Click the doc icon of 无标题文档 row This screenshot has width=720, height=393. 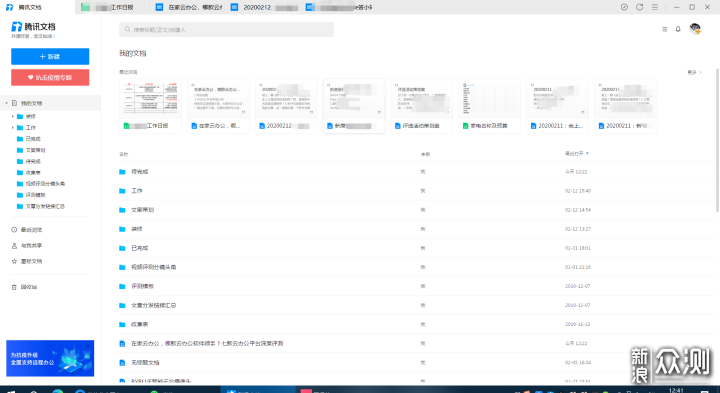[x=122, y=362]
